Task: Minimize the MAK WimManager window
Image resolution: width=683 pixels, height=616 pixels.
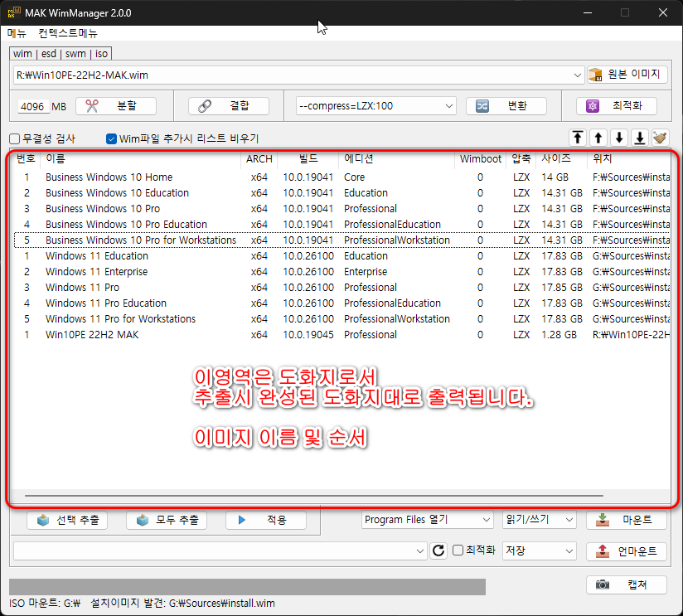Action: point(588,12)
